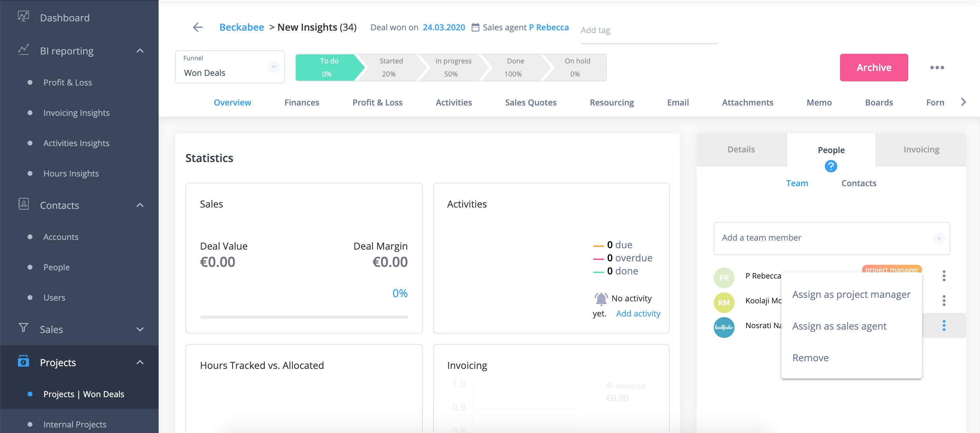Collapse the Projects sidebar section
This screenshot has width=980, height=433.
tap(140, 362)
